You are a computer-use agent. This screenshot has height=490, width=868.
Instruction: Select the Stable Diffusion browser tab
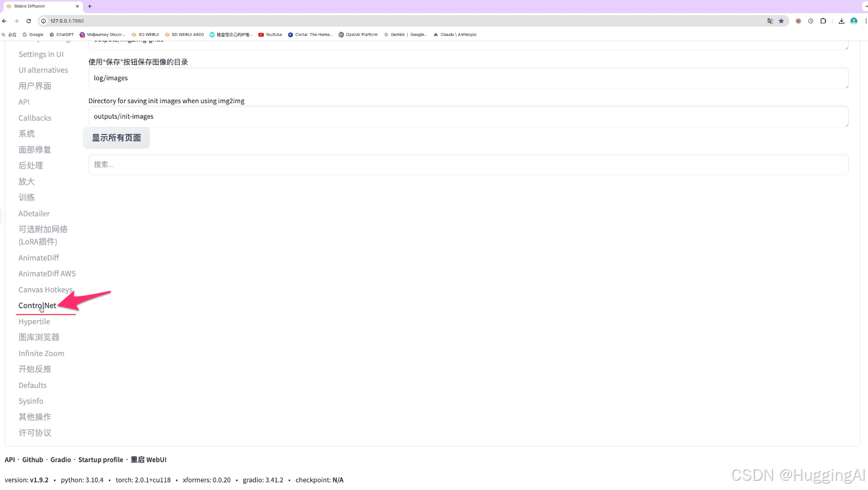pyautogui.click(x=42, y=6)
